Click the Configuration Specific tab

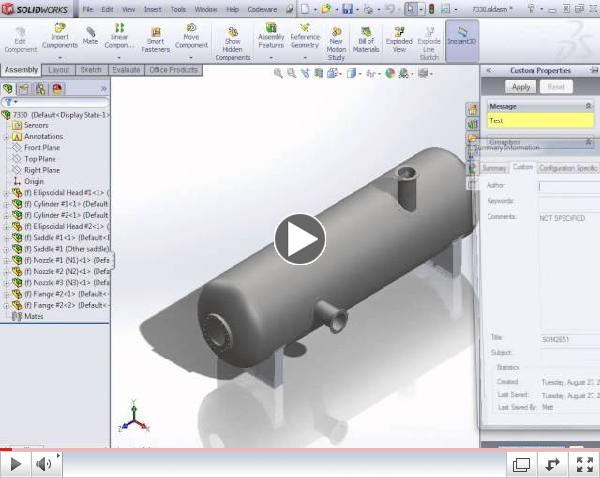click(568, 168)
